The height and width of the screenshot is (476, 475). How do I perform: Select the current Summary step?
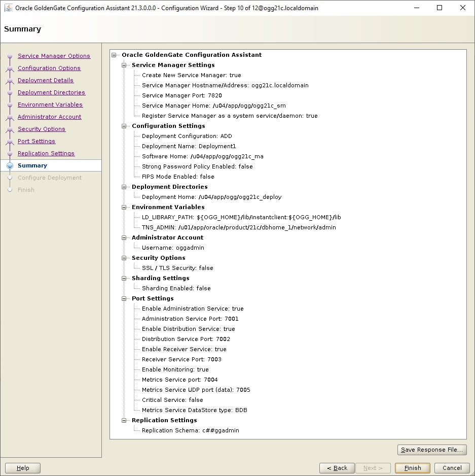click(x=32, y=165)
